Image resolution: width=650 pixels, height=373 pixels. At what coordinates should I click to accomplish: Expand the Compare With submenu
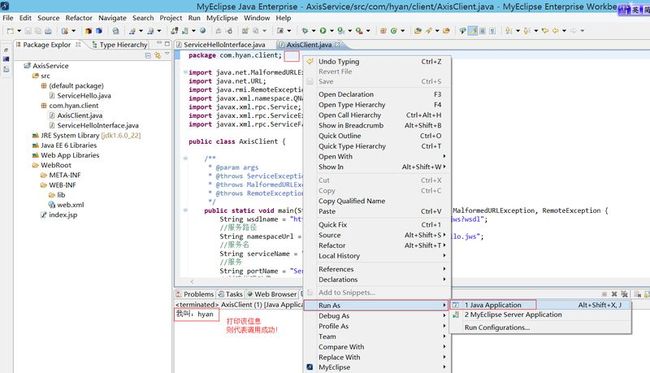377,347
